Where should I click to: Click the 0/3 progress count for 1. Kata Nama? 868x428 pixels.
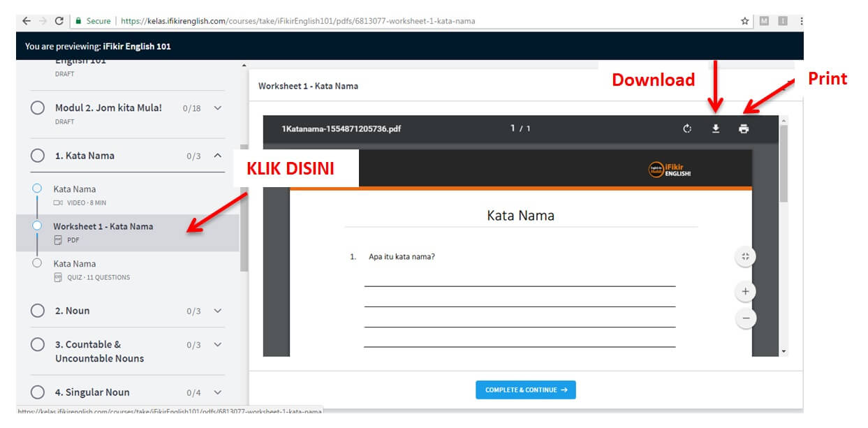click(194, 156)
